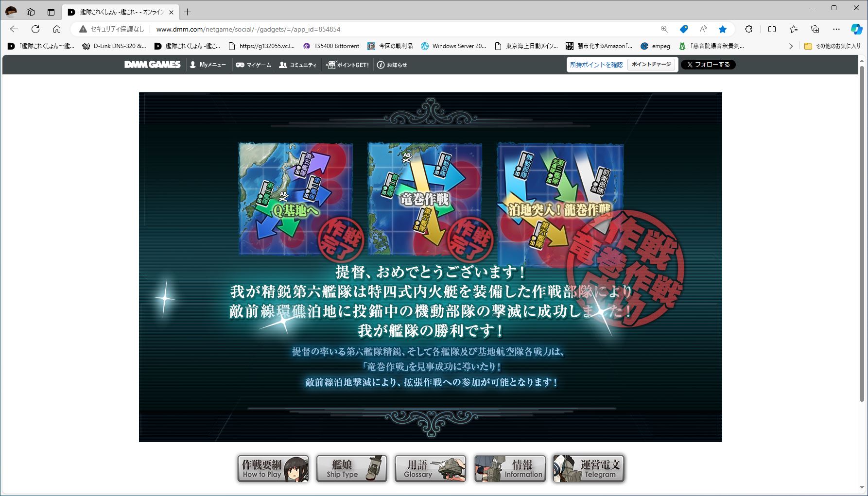Open browser Extensions puzzle icon

click(748, 29)
